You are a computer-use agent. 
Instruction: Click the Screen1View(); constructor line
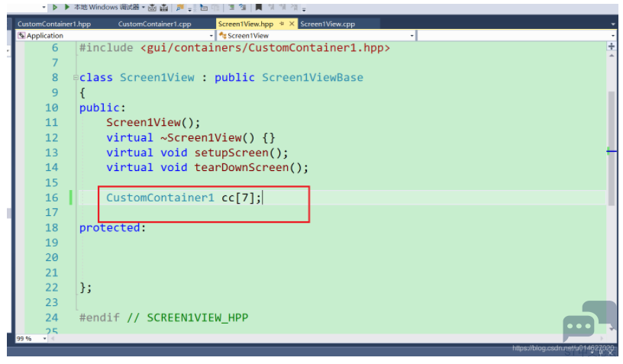coord(153,122)
